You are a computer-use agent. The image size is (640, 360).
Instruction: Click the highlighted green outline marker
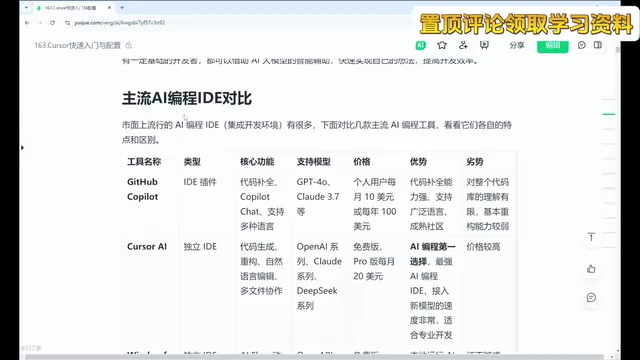pyautogui.click(x=609, y=114)
